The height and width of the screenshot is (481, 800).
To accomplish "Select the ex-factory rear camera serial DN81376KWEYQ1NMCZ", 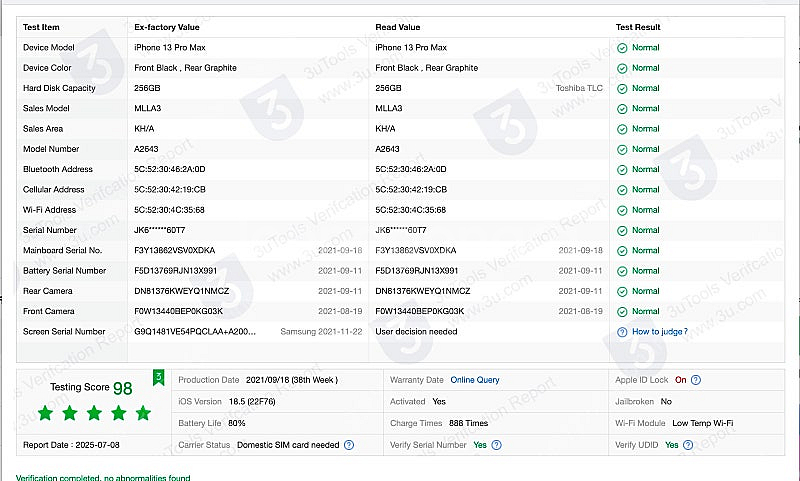I will tap(182, 291).
